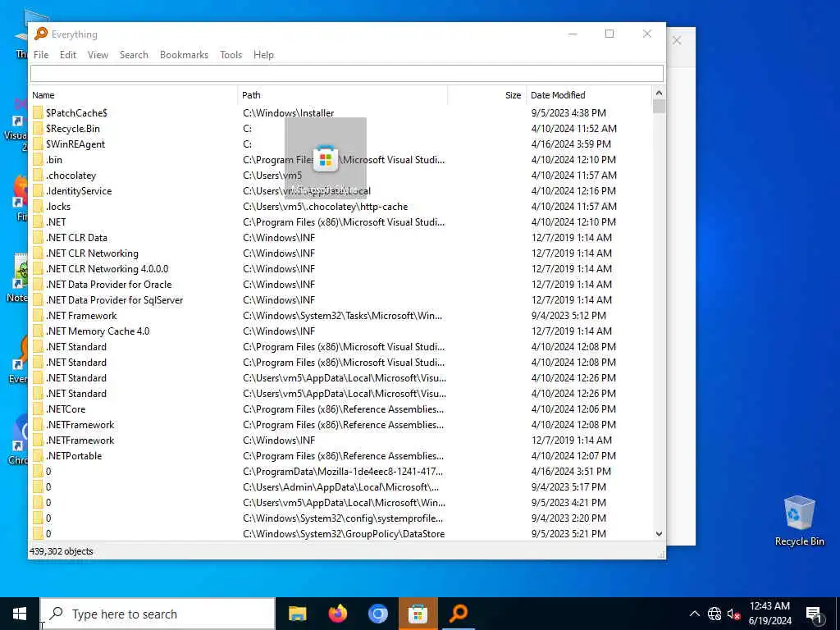Click path C:\Windows\System32\GroupPolicy\DataStore
Viewport: 840px width, 630px height.
(344, 533)
